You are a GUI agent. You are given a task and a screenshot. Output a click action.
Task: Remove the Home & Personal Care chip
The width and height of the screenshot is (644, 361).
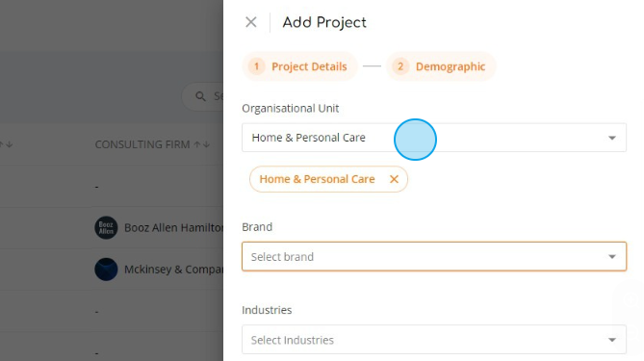pos(394,179)
